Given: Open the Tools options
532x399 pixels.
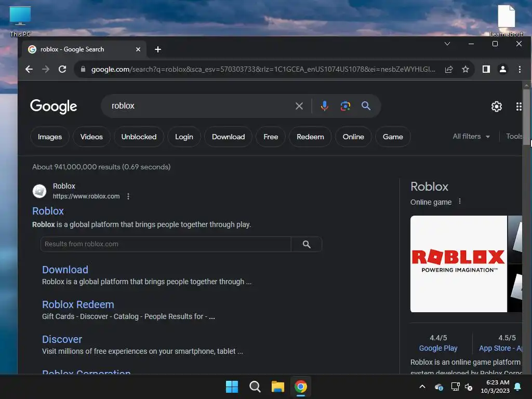Looking at the screenshot, I should coord(514,137).
